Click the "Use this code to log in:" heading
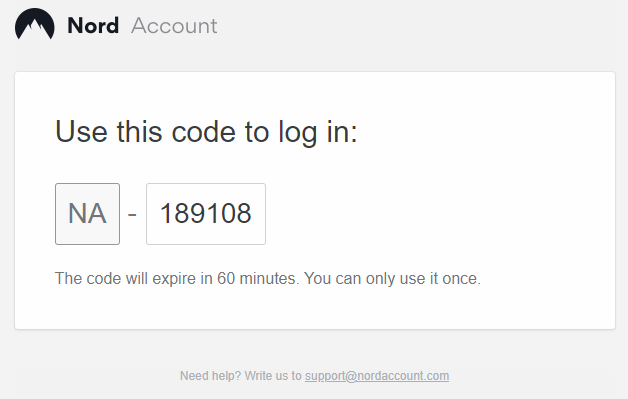Image resolution: width=628 pixels, height=399 pixels. click(206, 132)
